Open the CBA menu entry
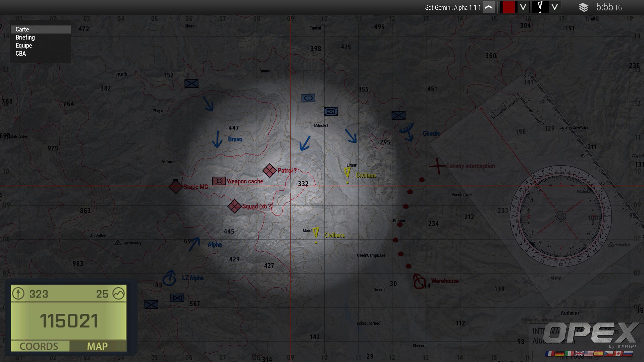This screenshot has height=362, width=644. pyautogui.click(x=21, y=54)
